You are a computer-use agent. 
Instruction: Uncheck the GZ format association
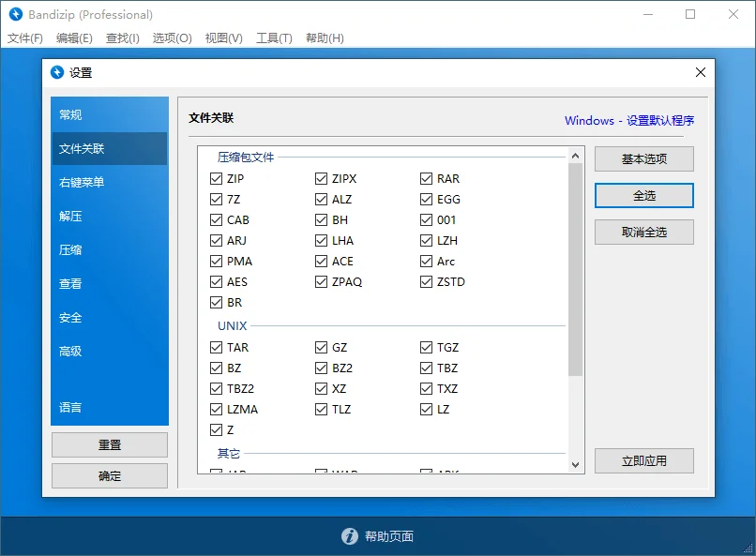(x=321, y=347)
